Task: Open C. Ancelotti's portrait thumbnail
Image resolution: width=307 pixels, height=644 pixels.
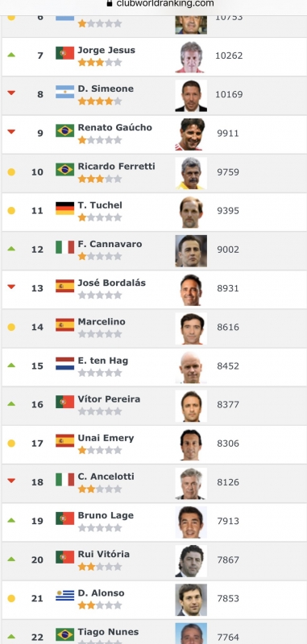Action: (191, 483)
